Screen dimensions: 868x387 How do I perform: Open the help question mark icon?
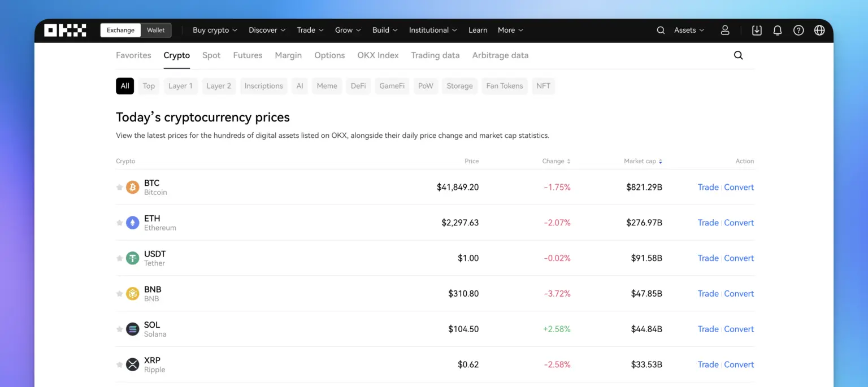[798, 30]
